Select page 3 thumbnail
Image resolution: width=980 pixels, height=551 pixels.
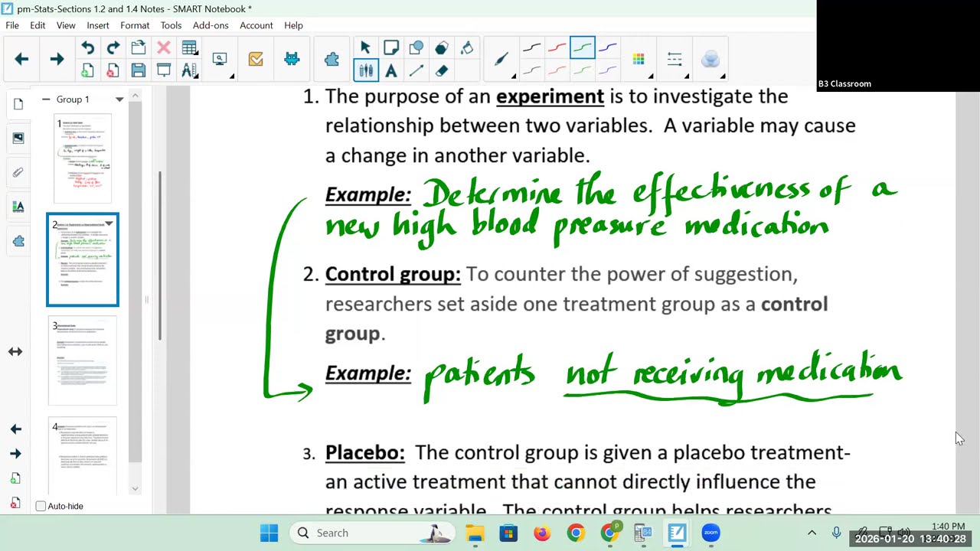pyautogui.click(x=83, y=361)
